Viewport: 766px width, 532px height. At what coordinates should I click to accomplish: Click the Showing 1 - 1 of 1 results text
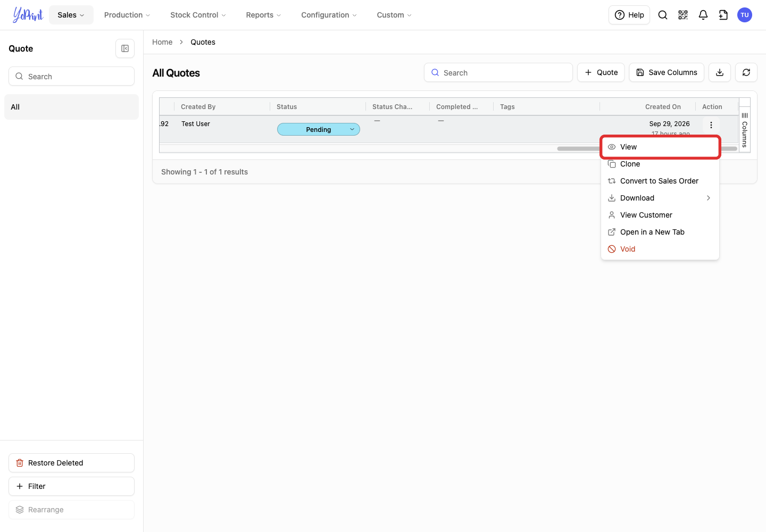[204, 172]
